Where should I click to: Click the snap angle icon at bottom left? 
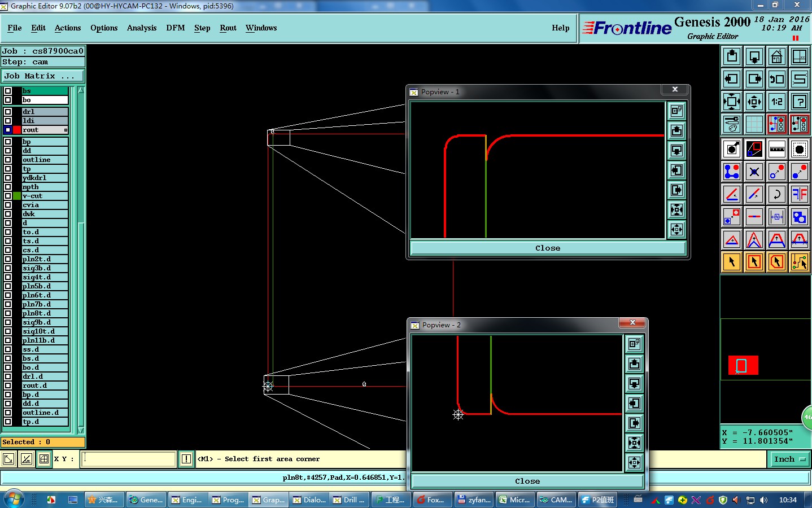pos(26,459)
